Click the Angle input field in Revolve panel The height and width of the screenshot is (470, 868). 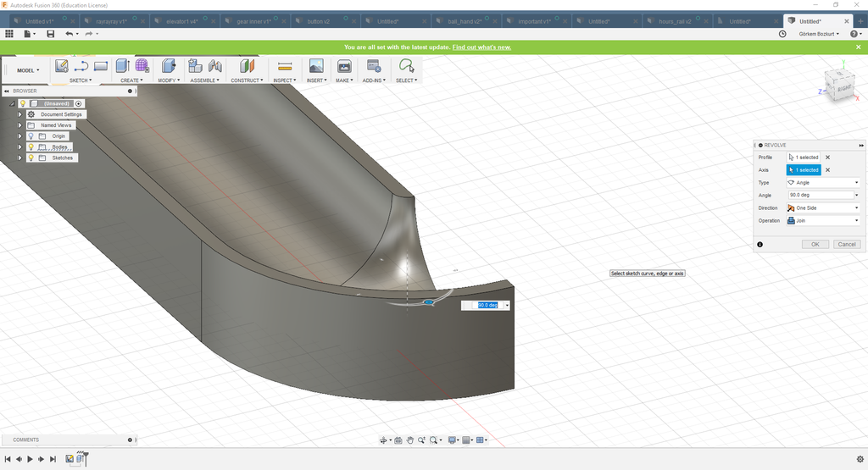tap(819, 195)
